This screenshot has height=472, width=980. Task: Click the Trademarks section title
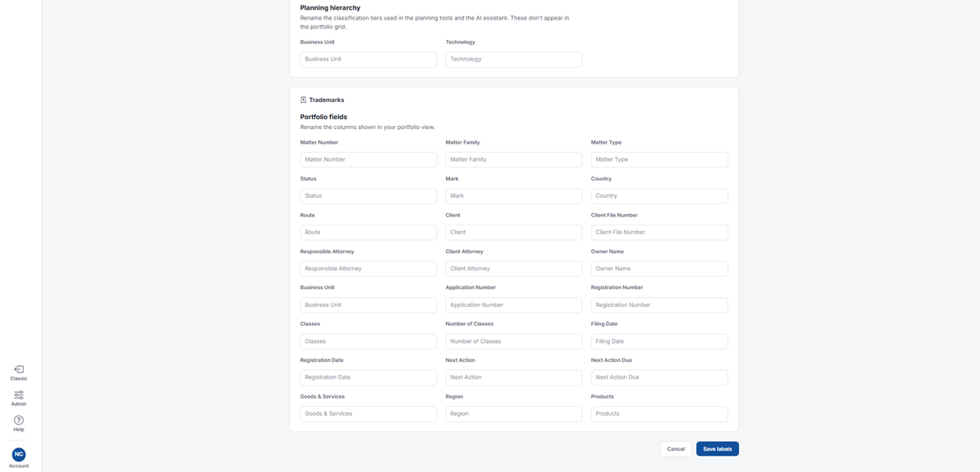point(327,100)
